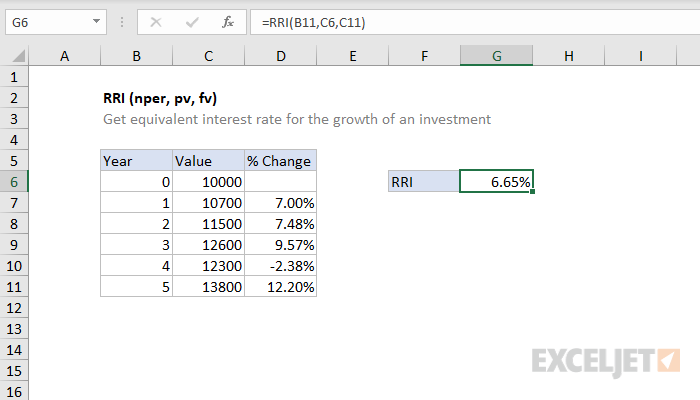
Task: Click % Change cell 9.57%
Action: point(280,245)
